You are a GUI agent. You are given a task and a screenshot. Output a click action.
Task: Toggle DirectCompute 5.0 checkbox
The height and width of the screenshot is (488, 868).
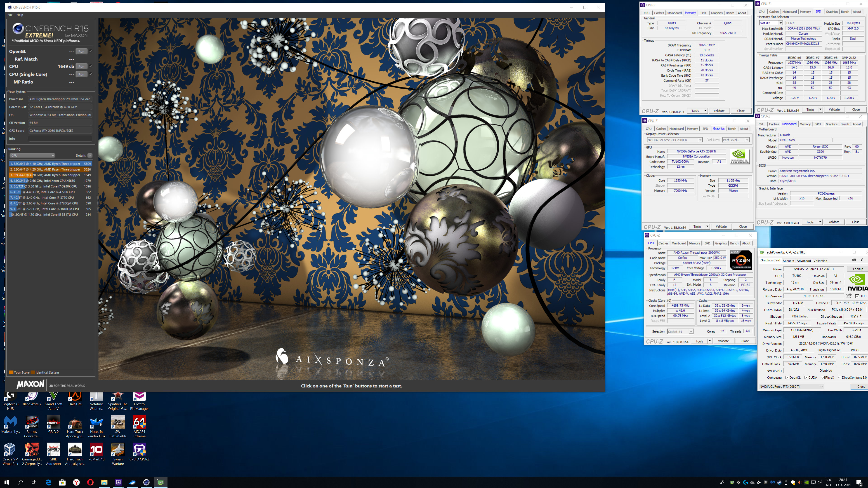click(x=839, y=378)
